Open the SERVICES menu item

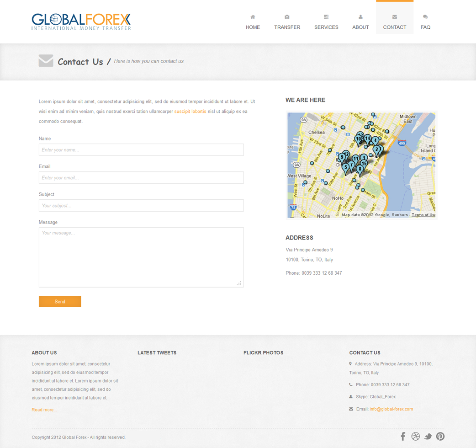click(326, 27)
